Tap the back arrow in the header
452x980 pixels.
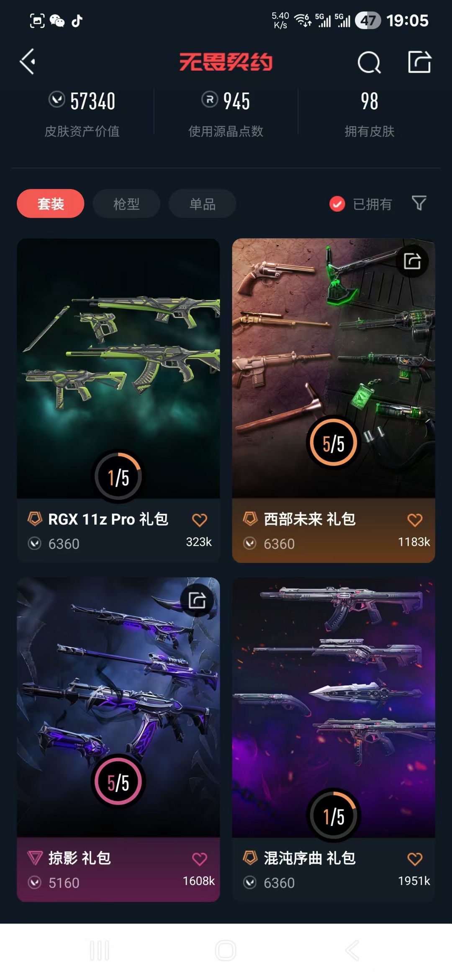(x=28, y=62)
